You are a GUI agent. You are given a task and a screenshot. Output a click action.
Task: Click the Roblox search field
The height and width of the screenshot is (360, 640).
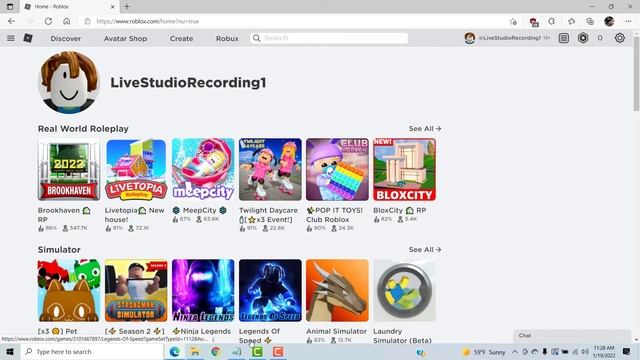point(329,38)
